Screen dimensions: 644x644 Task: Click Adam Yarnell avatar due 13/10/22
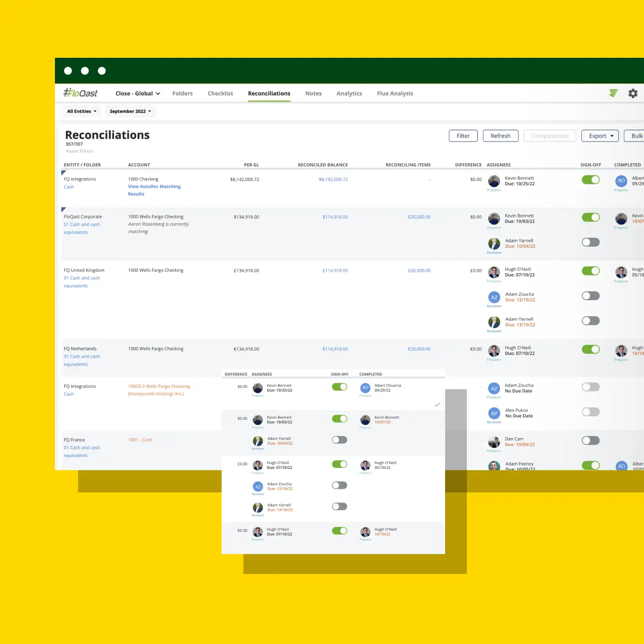tap(494, 322)
